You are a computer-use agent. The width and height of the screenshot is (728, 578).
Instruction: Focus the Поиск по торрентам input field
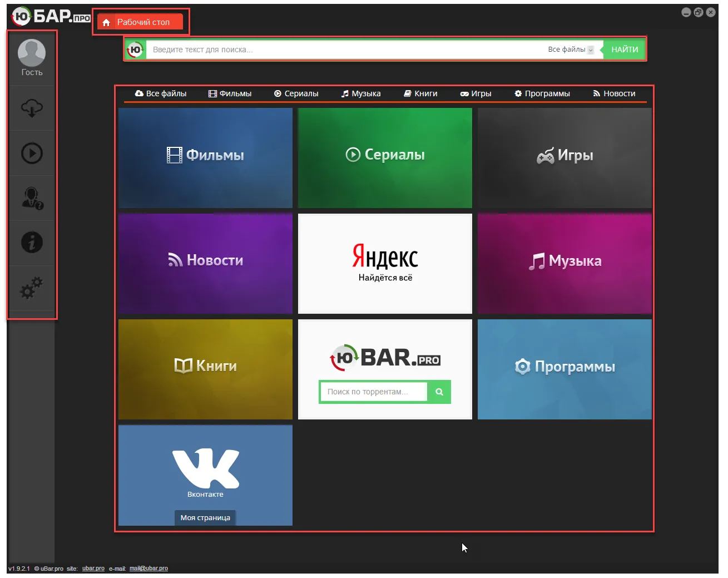click(x=374, y=392)
